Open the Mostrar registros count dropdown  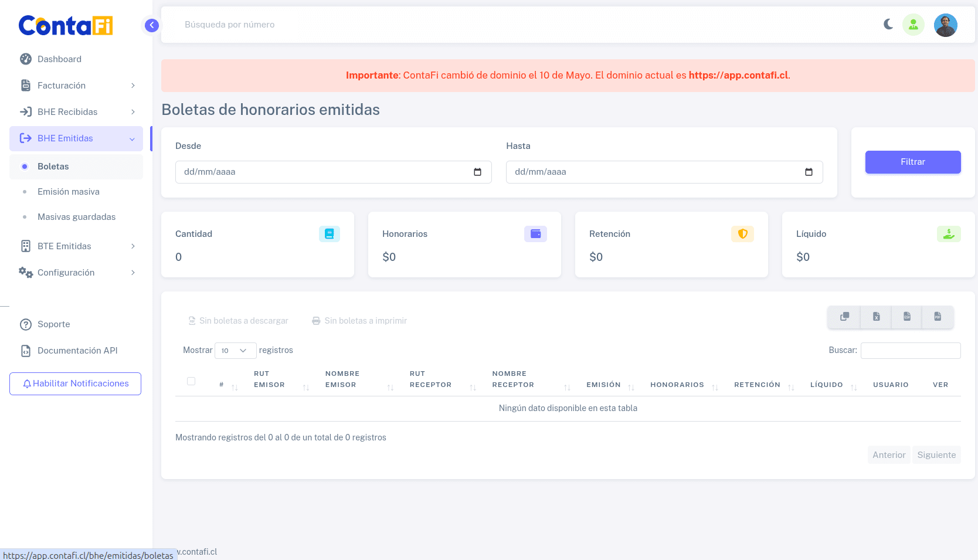click(x=235, y=351)
